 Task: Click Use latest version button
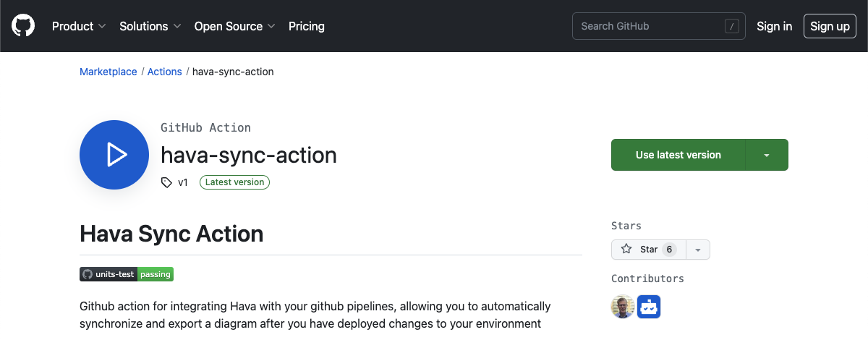(678, 155)
